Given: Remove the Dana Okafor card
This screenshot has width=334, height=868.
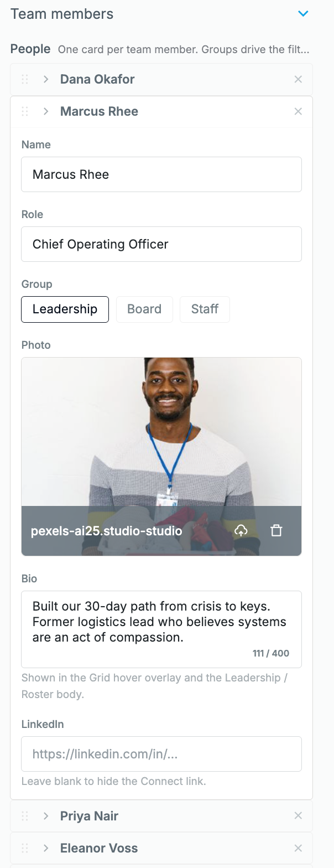Looking at the screenshot, I should pyautogui.click(x=298, y=79).
